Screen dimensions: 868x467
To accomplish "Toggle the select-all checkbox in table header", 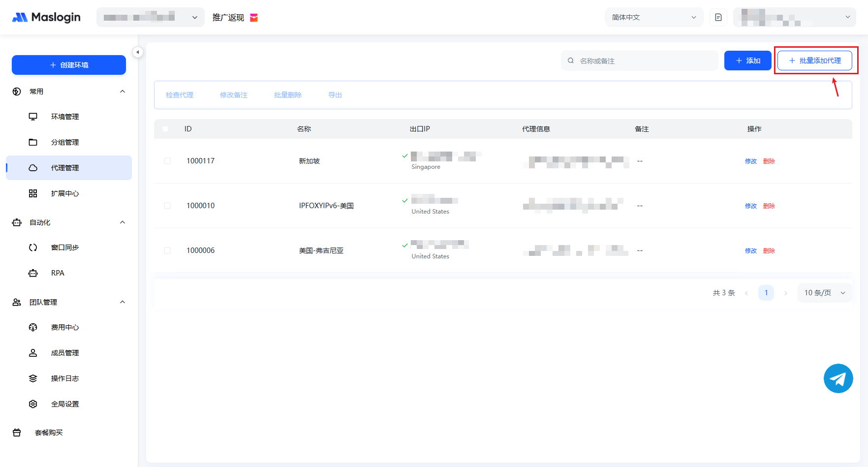I will (165, 129).
